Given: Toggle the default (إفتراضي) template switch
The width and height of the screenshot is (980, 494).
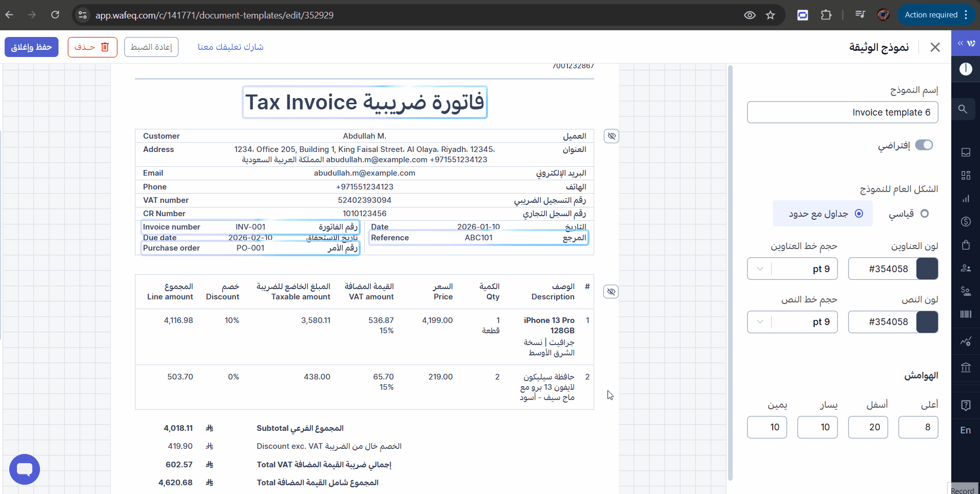Looking at the screenshot, I should point(924,145).
